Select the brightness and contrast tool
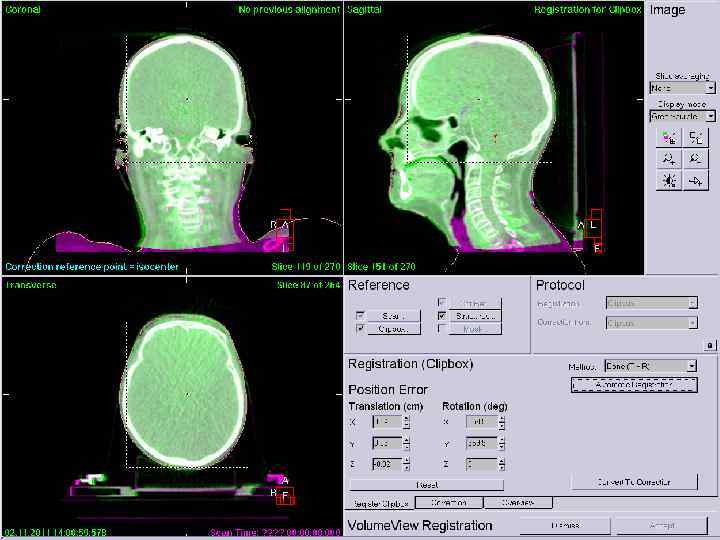 click(x=669, y=181)
